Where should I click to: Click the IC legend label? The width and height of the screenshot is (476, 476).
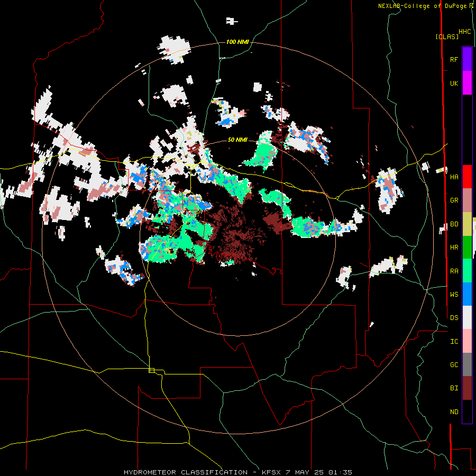point(454,342)
